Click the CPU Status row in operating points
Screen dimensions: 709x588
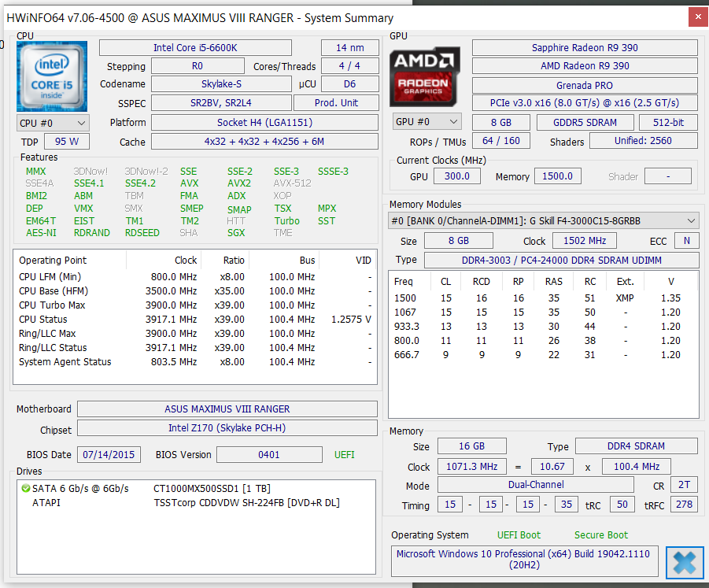pos(195,320)
